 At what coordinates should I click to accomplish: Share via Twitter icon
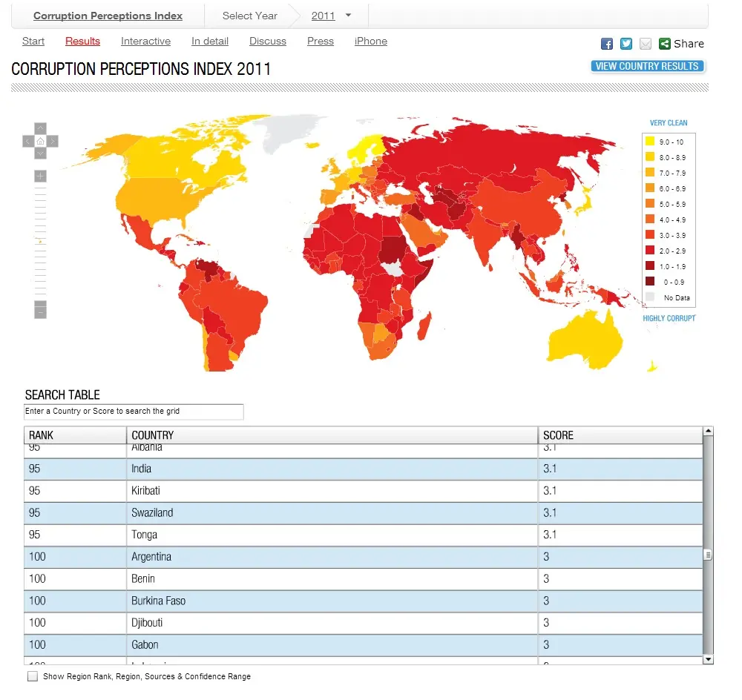(x=626, y=44)
